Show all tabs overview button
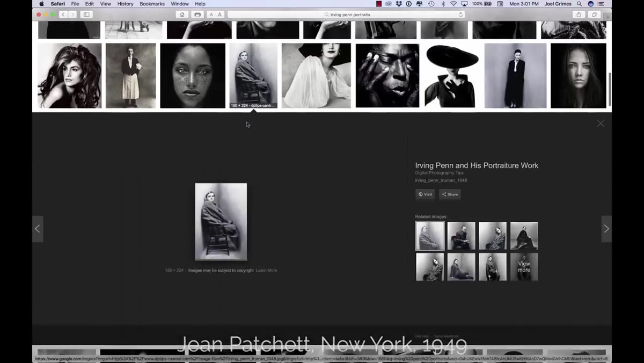644x363 pixels. (594, 14)
